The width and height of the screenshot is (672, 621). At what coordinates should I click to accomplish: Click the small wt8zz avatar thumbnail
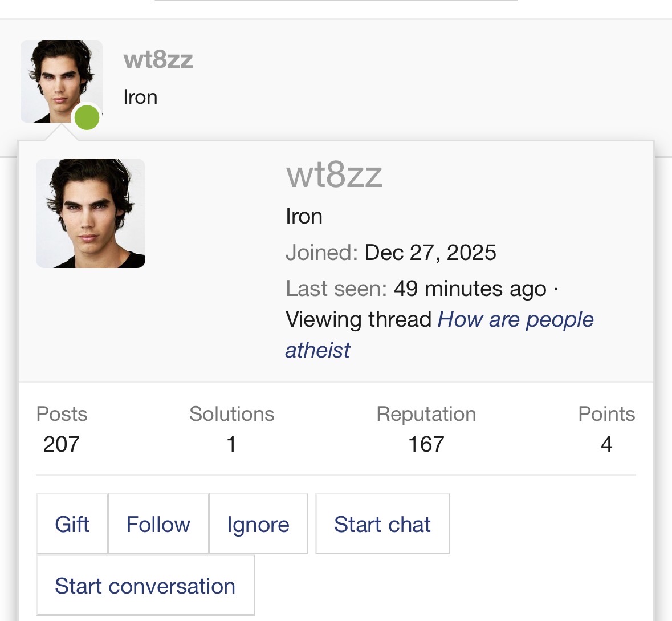(x=62, y=82)
